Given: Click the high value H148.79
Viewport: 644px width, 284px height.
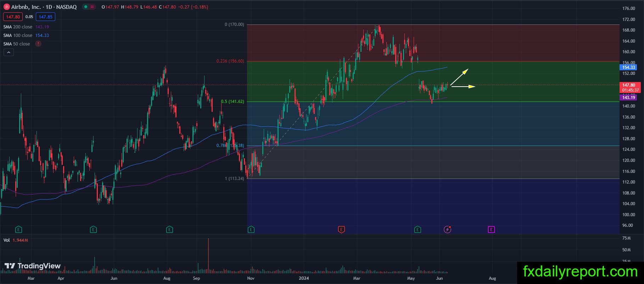Looking at the screenshot, I should tap(130, 7).
